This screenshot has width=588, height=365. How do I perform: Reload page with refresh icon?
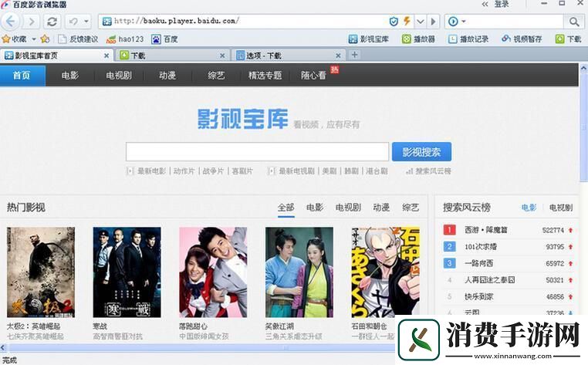point(52,22)
